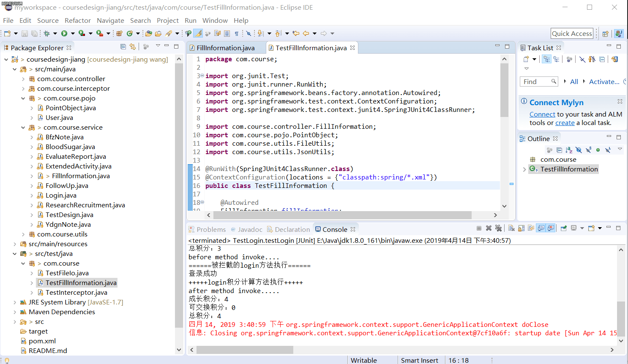Image resolution: width=628 pixels, height=364 pixels.
Task: Click the New file wizard toolbar icon
Action: pyautogui.click(x=7, y=33)
